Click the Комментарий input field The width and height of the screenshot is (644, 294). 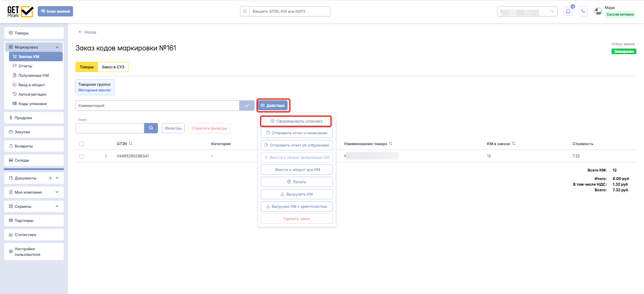pyautogui.click(x=157, y=106)
